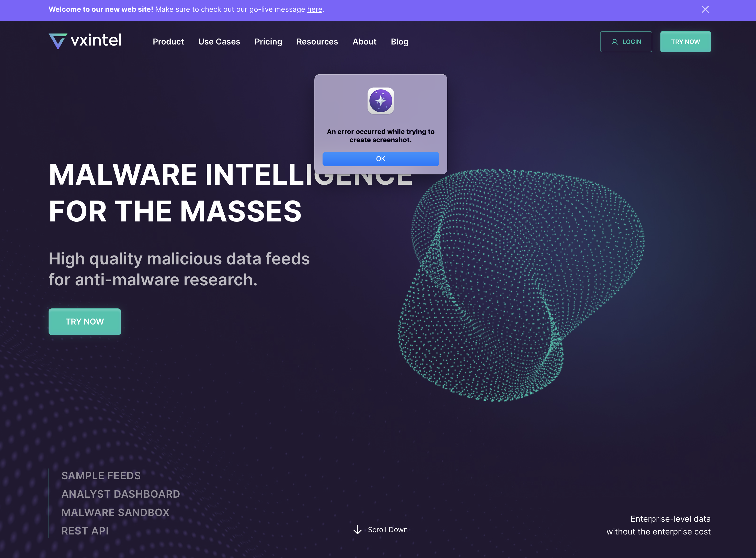The height and width of the screenshot is (558, 756).
Task: Close the purple welcome banner
Action: point(705,9)
